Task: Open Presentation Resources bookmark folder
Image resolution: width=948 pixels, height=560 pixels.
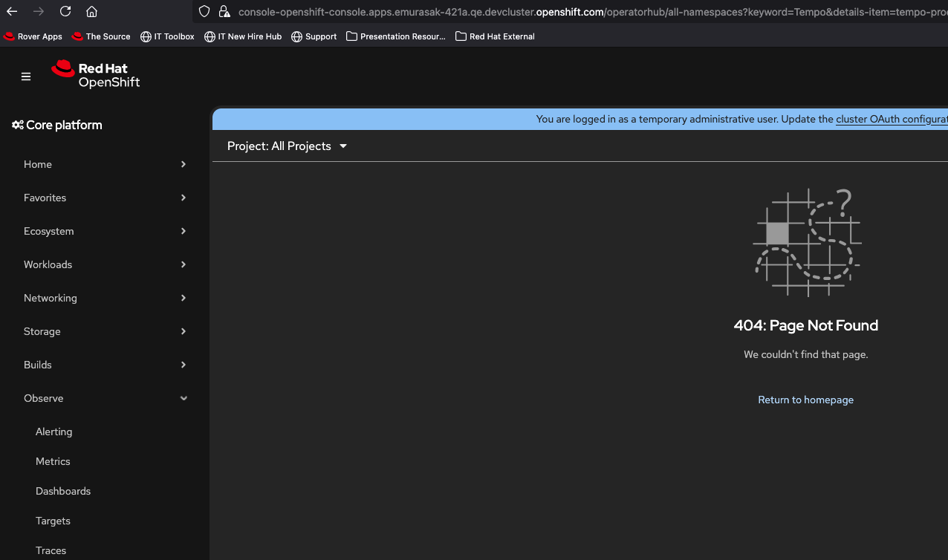Action: (x=396, y=36)
